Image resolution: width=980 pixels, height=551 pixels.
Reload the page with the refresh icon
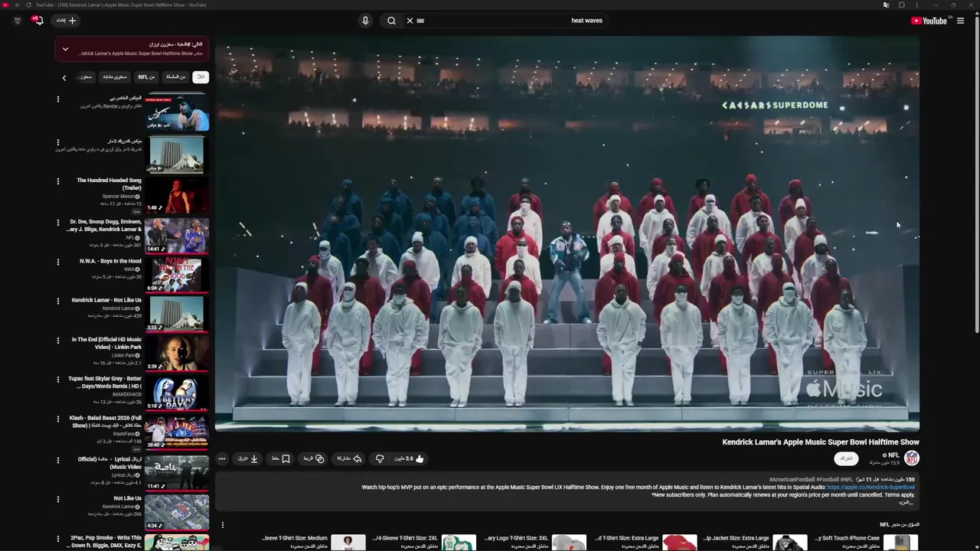tap(28, 5)
